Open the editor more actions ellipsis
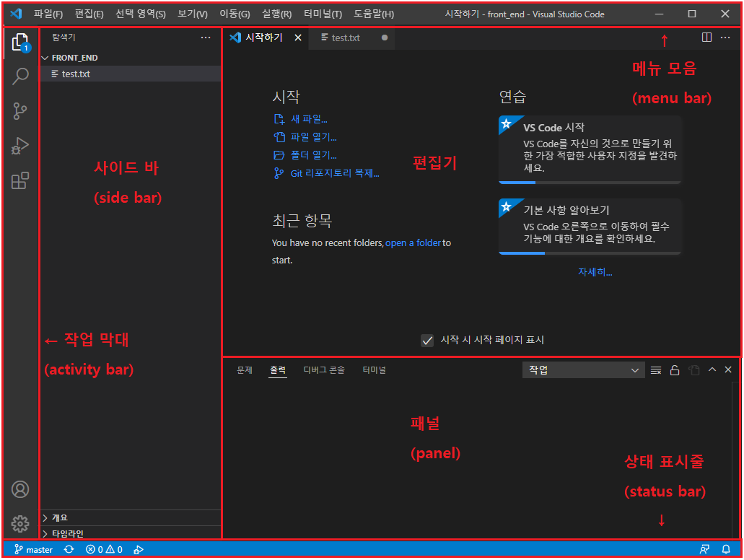The width and height of the screenshot is (744, 560). click(725, 38)
